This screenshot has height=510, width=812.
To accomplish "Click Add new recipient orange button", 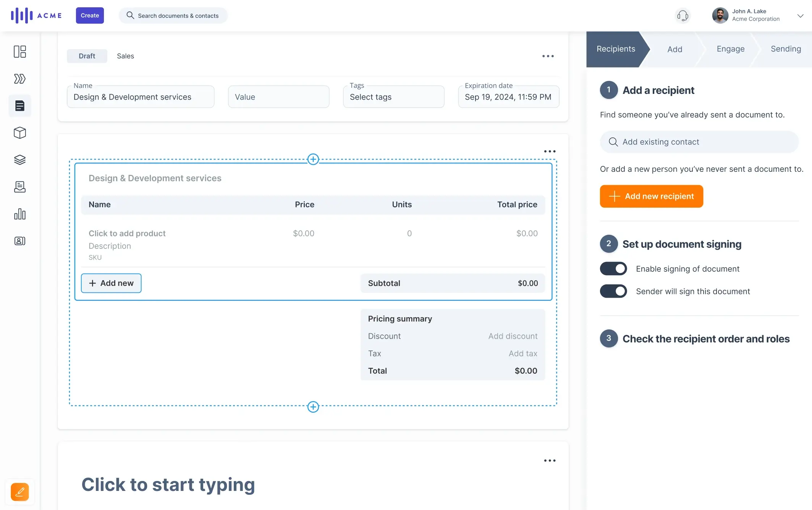I will pyautogui.click(x=652, y=196).
